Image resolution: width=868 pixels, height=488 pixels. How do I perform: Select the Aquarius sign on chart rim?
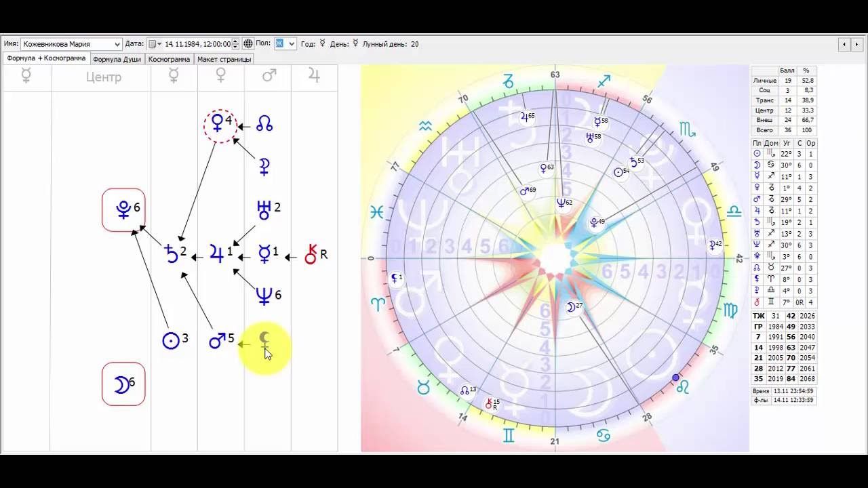click(x=425, y=126)
